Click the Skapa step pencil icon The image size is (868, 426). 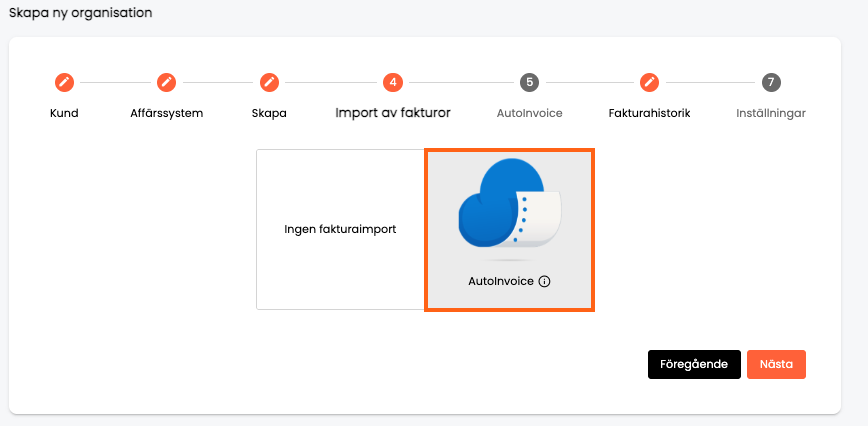tap(269, 83)
